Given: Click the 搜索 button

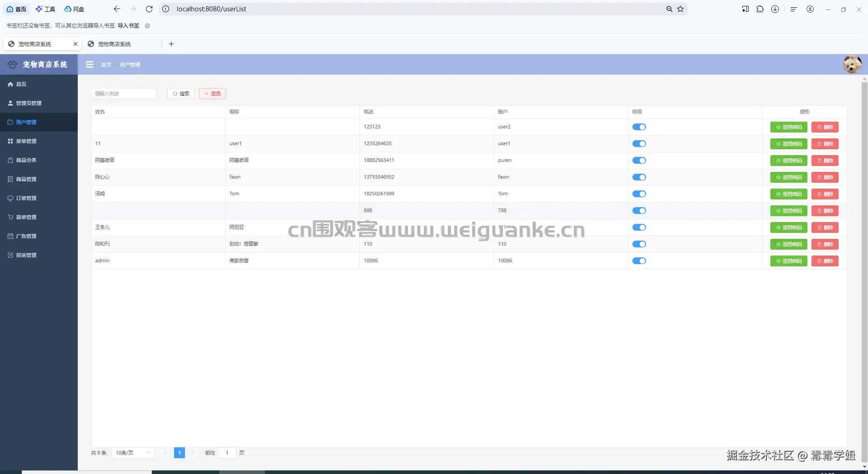Looking at the screenshot, I should [181, 94].
